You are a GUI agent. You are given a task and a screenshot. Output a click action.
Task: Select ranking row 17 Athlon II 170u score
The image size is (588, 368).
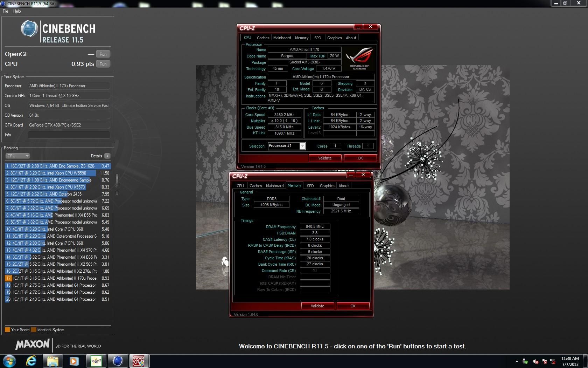click(x=58, y=278)
